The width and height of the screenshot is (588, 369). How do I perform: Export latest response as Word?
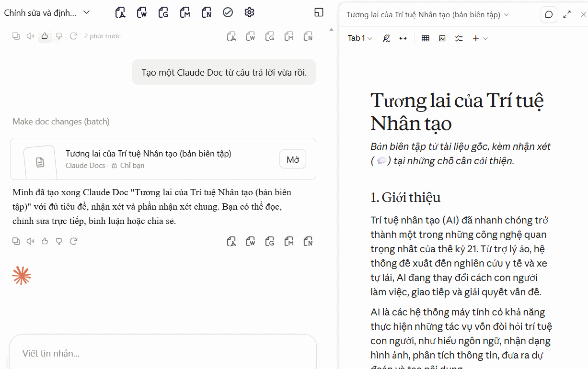[x=251, y=241]
